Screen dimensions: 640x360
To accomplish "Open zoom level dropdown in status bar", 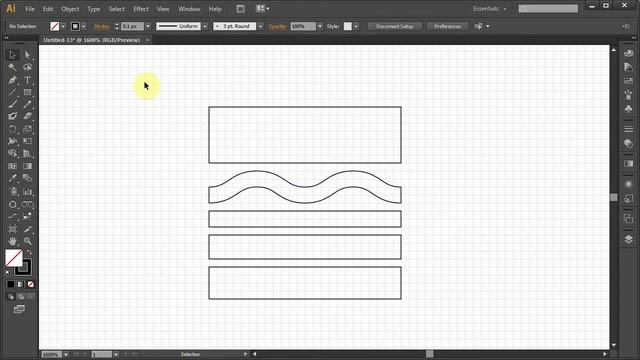I will [66, 354].
